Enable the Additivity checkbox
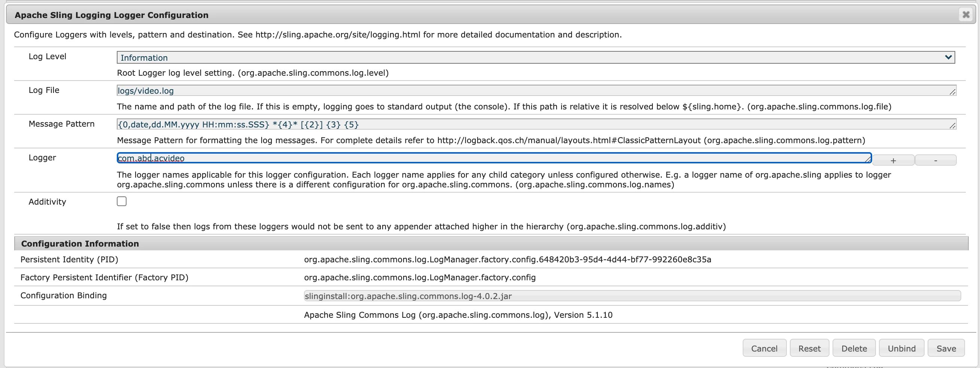980x368 pixels. point(122,201)
